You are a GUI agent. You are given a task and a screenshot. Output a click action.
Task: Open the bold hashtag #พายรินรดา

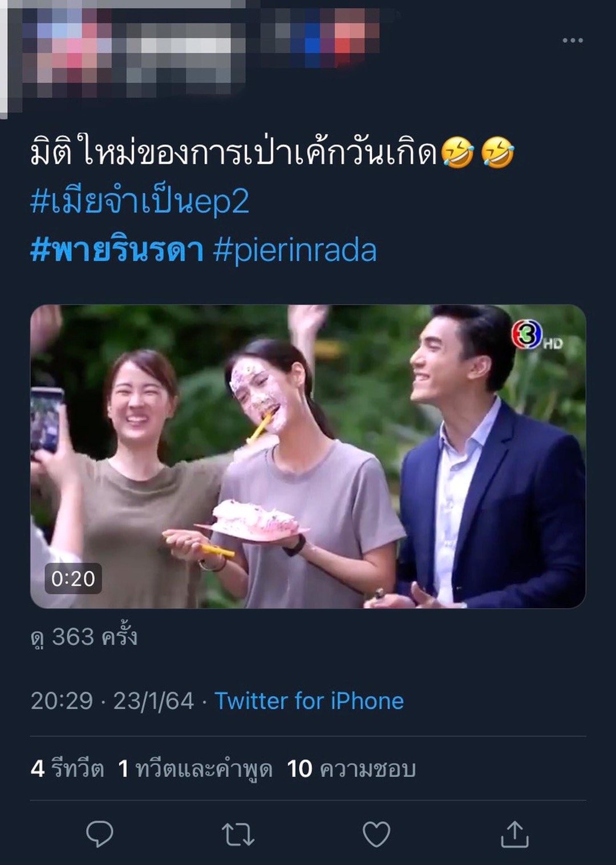click(117, 250)
